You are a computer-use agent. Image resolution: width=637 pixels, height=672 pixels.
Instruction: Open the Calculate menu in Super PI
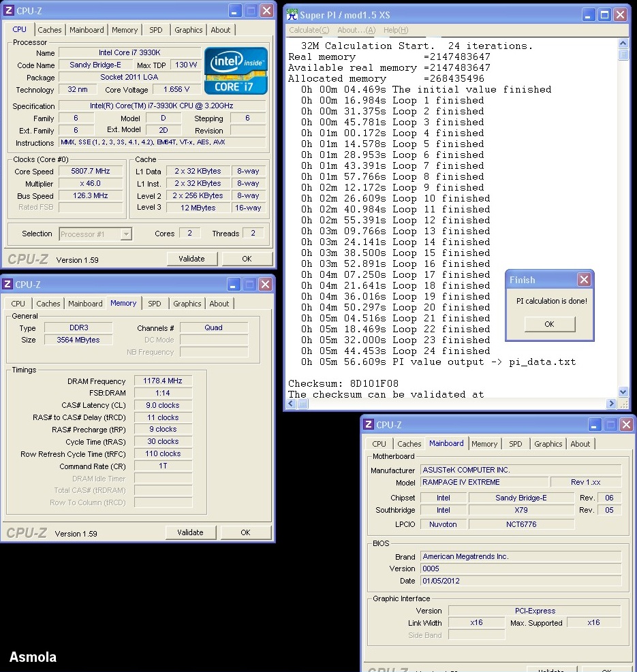coord(309,30)
